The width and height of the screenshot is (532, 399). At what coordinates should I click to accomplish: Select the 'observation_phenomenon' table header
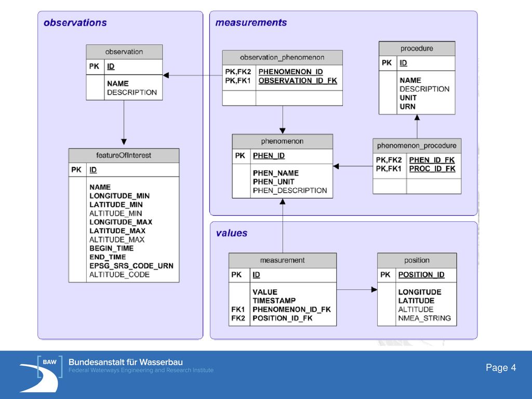click(x=282, y=58)
